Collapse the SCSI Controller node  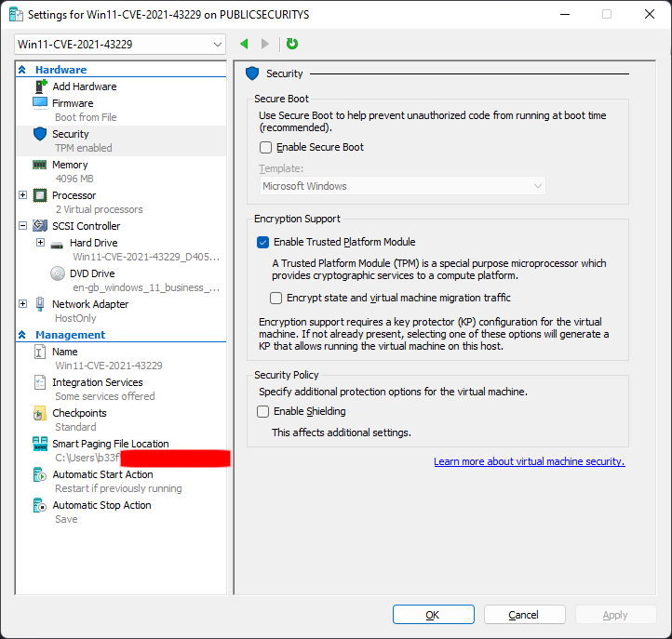pos(22,226)
